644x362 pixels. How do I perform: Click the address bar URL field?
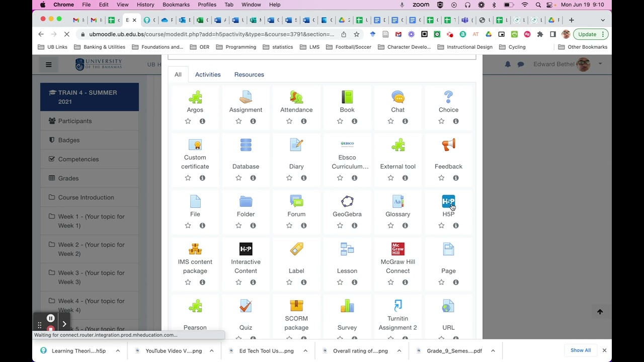[x=211, y=34]
